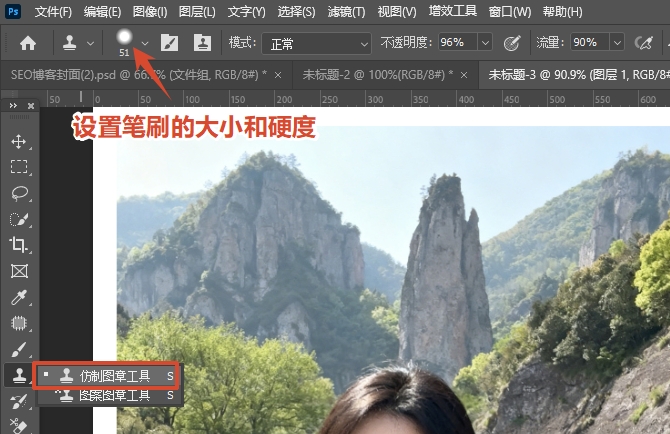Click the horizontal ruler at 300
Viewport: 670px width, 434px height.
tap(375, 100)
